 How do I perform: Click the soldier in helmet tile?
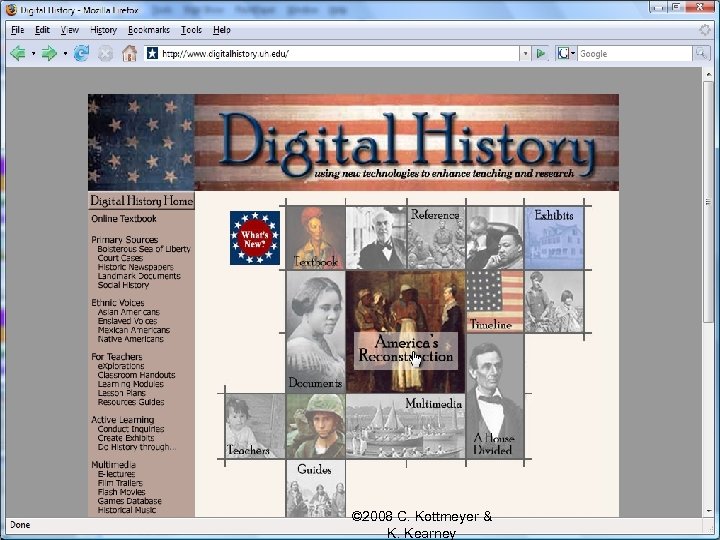pos(315,426)
